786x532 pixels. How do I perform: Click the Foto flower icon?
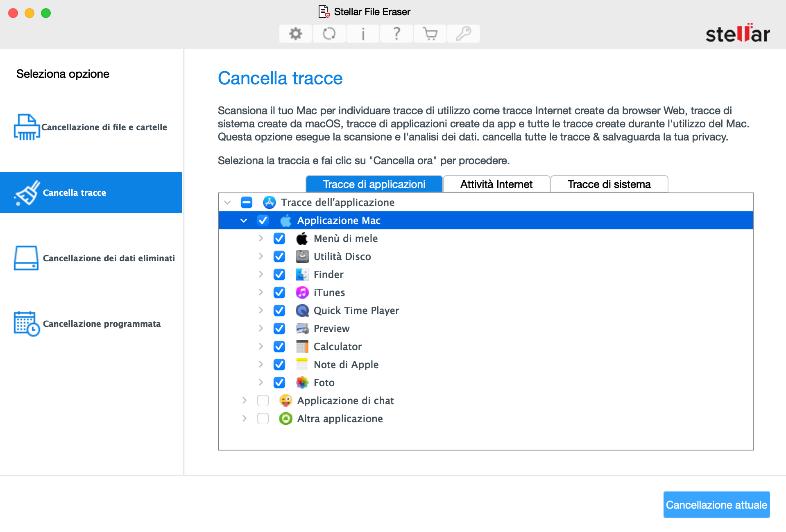coord(302,383)
